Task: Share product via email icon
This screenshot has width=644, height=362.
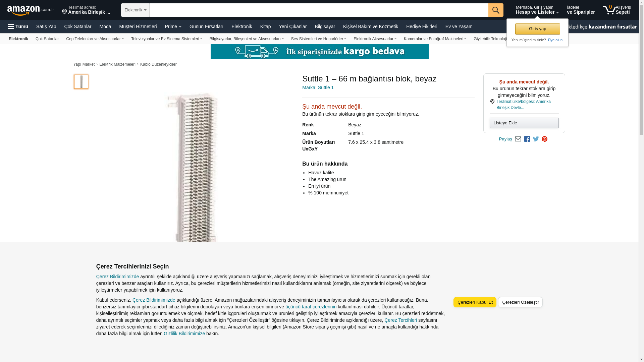Action: click(518, 139)
